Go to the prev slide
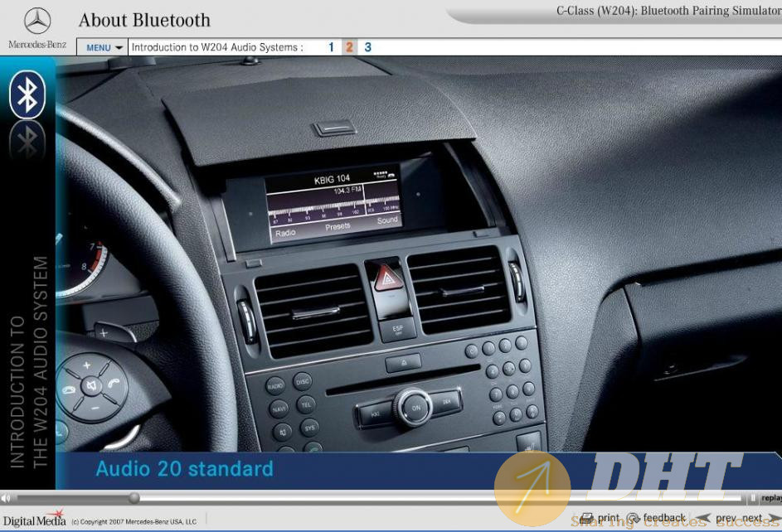782x532 pixels. tap(726, 519)
